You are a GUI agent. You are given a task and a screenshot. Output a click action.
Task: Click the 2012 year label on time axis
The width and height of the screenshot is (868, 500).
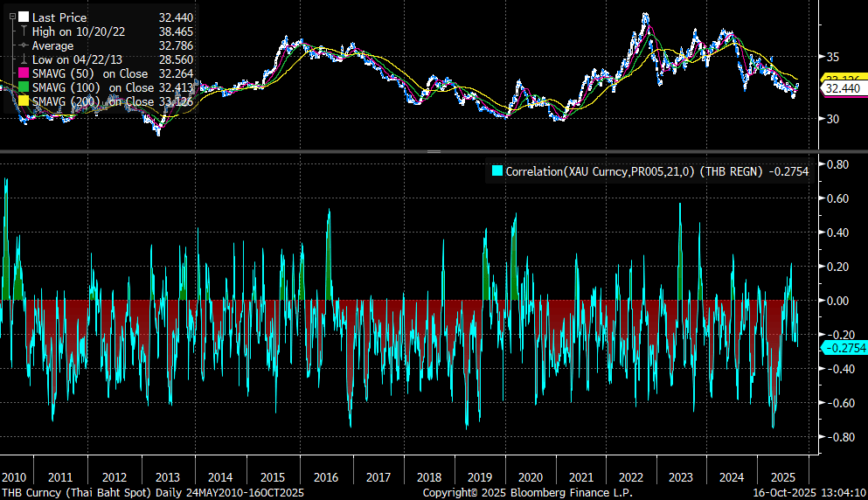click(x=114, y=477)
